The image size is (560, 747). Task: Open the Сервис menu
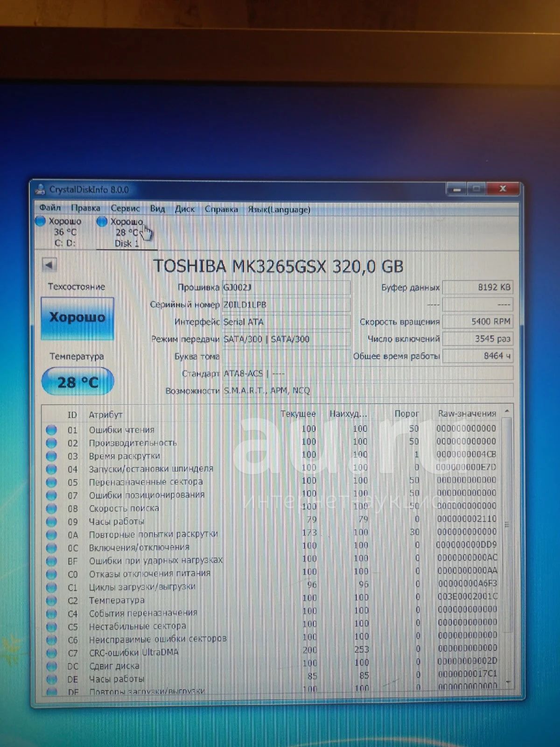[x=125, y=209]
